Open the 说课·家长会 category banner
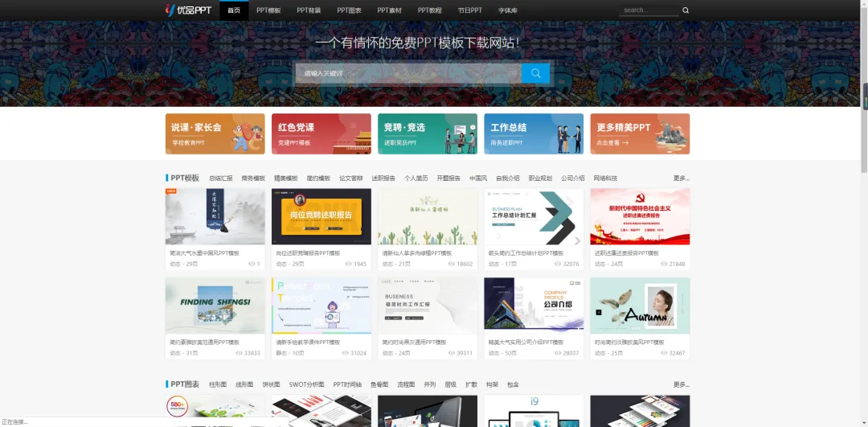The height and width of the screenshot is (427, 868). [x=215, y=133]
